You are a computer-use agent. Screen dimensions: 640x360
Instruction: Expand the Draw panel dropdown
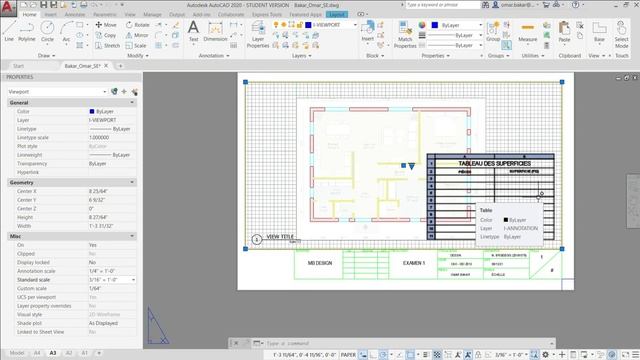[47, 56]
